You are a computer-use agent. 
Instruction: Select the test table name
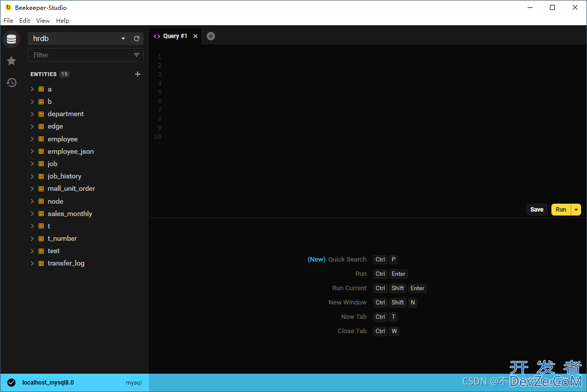pos(53,251)
